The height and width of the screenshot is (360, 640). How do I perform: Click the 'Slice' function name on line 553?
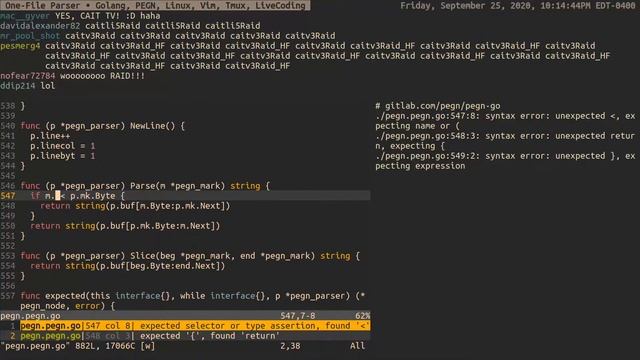pos(142,256)
